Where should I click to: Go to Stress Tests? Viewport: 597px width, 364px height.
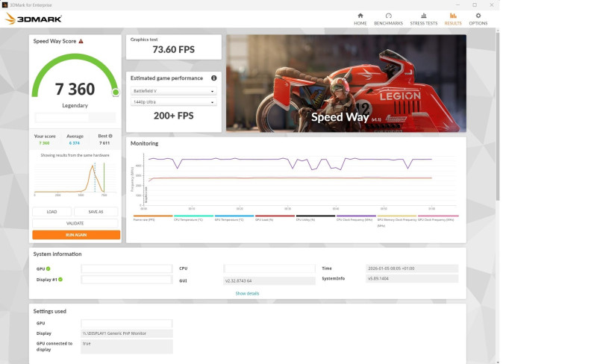click(423, 19)
